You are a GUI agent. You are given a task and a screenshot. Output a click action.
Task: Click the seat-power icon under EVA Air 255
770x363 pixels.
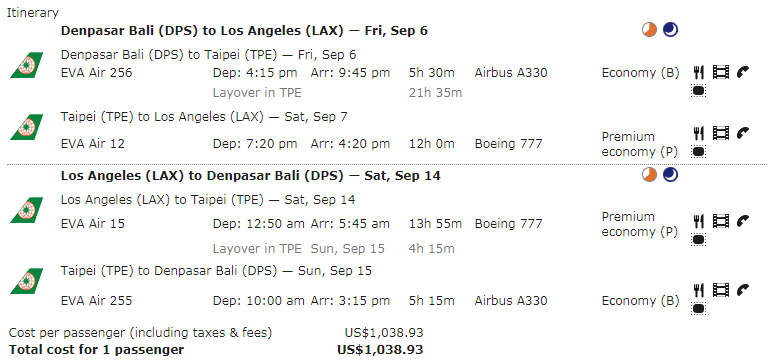698,309
